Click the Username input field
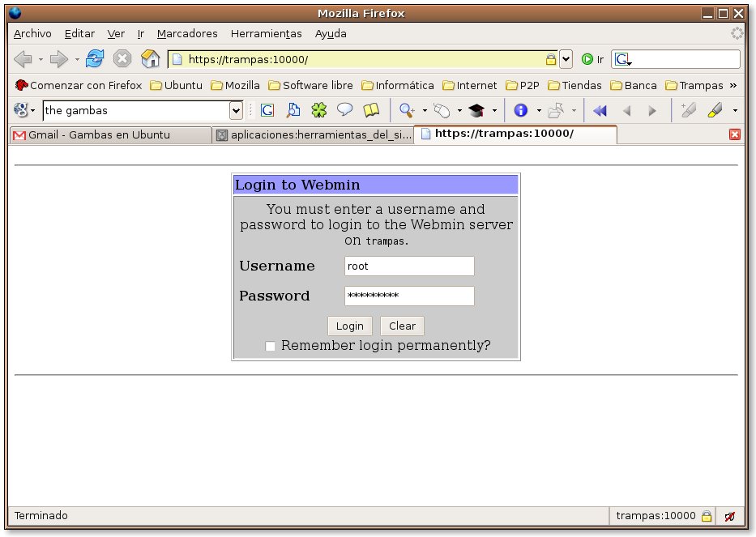Viewport: 756px width, 537px height. [409, 266]
